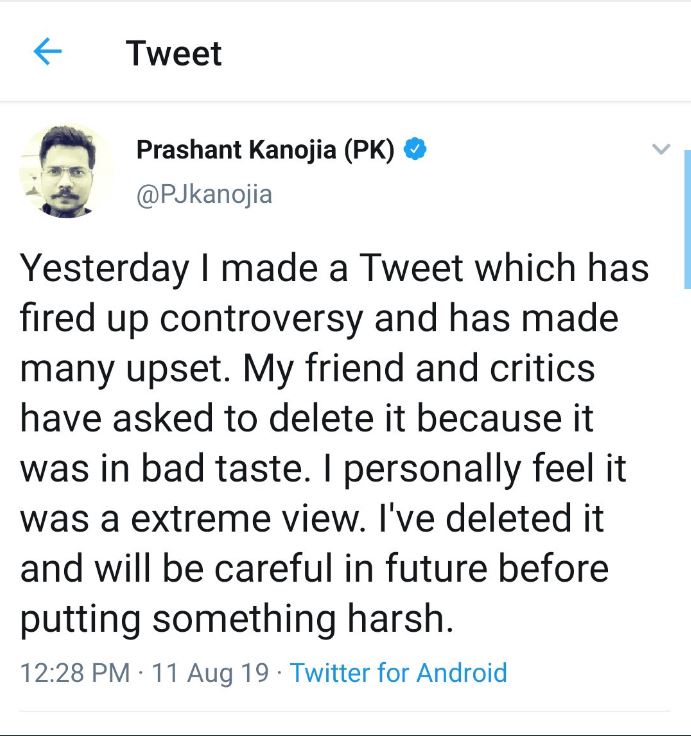
Task: Click the Tweet header title
Action: pos(174,53)
